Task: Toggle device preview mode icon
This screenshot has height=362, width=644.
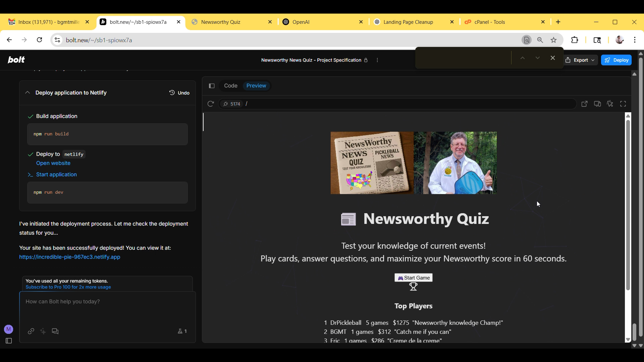Action: coord(597,104)
